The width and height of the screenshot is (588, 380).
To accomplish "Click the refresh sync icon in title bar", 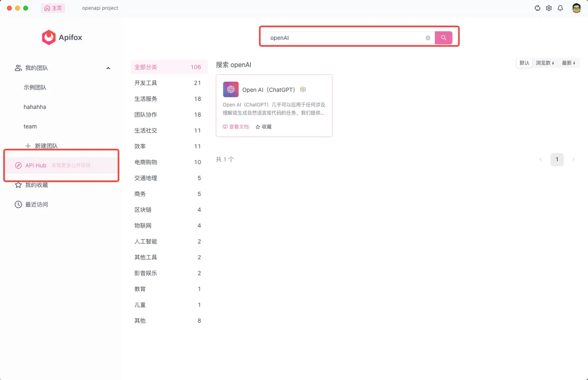I will pyautogui.click(x=537, y=8).
